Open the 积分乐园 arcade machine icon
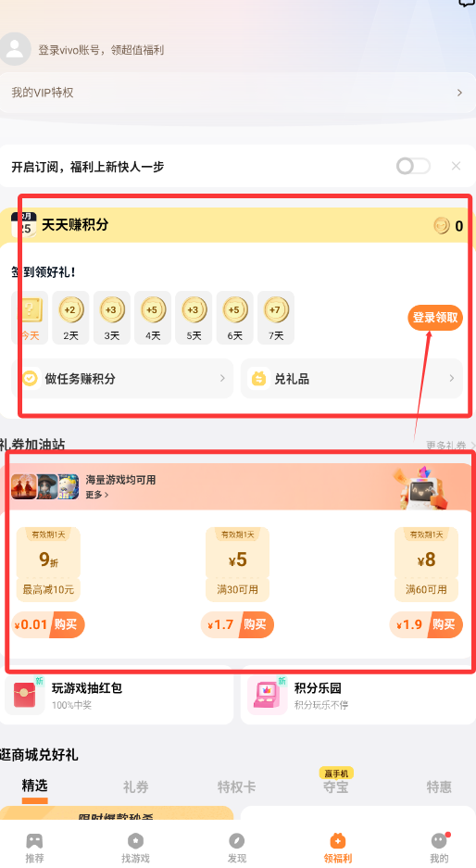This screenshot has height=868, width=476. pyautogui.click(x=267, y=696)
